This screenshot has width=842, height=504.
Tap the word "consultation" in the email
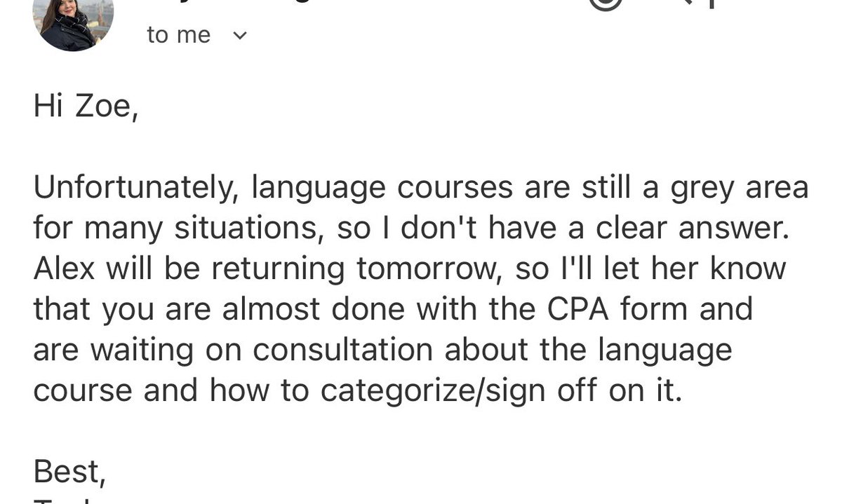(x=342, y=350)
